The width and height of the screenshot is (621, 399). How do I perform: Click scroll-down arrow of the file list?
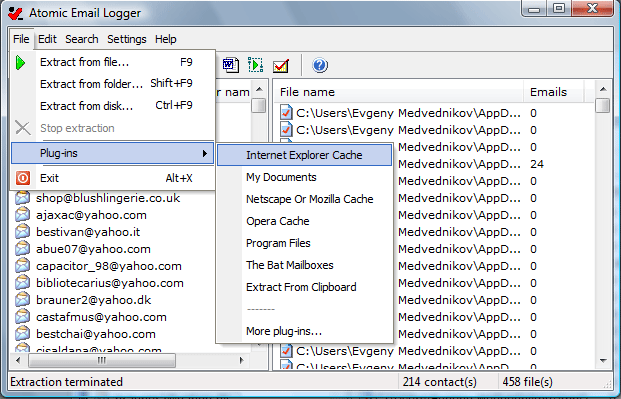pyautogui.click(x=603, y=361)
